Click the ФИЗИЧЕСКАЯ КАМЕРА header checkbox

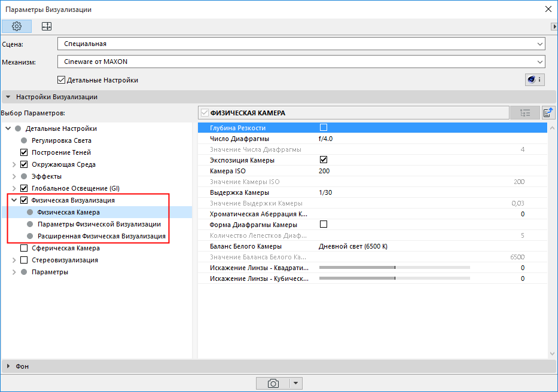(x=205, y=113)
